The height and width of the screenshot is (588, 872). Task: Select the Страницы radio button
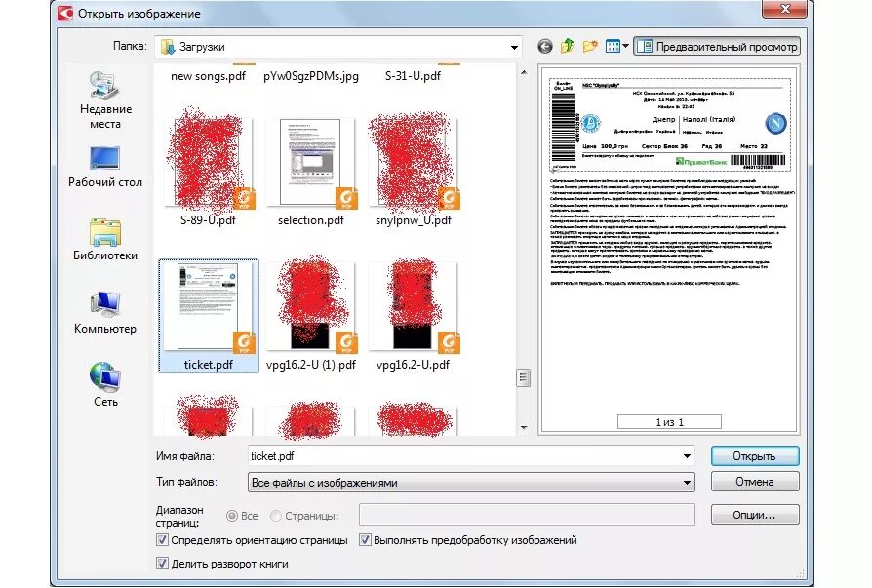[275, 516]
